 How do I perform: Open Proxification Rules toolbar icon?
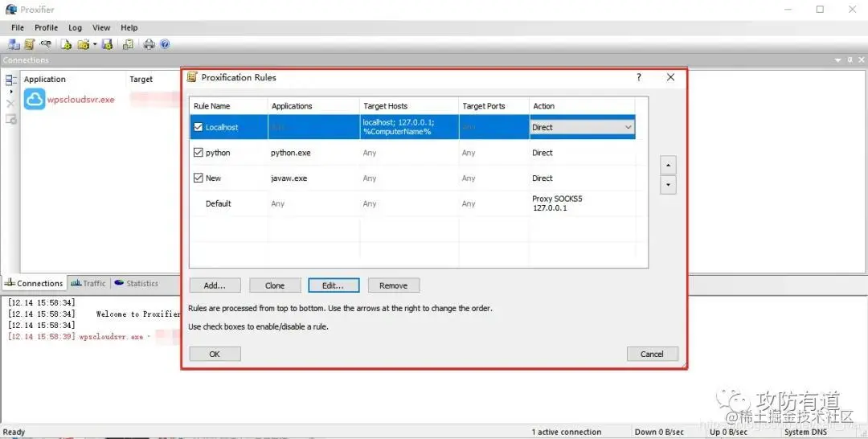tap(30, 44)
